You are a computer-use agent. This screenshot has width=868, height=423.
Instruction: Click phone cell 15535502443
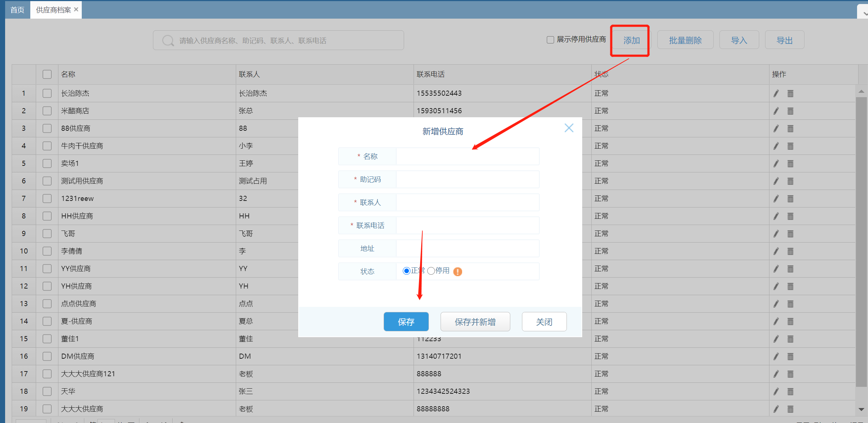coord(502,94)
